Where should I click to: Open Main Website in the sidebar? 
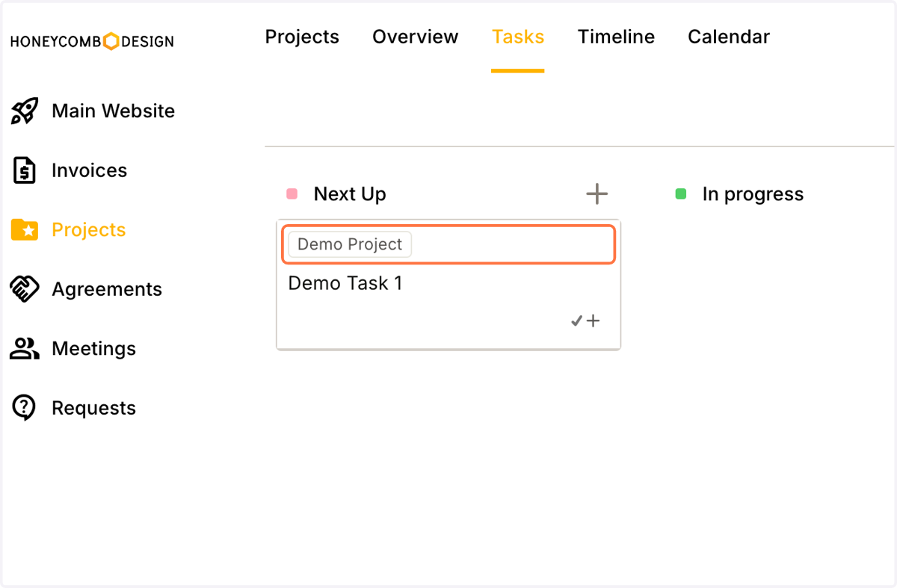pyautogui.click(x=113, y=111)
